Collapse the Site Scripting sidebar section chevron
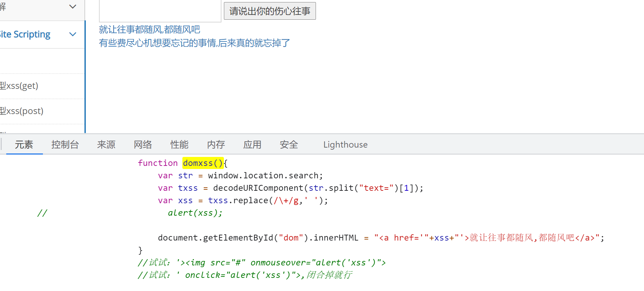The height and width of the screenshot is (291, 644). coord(73,34)
